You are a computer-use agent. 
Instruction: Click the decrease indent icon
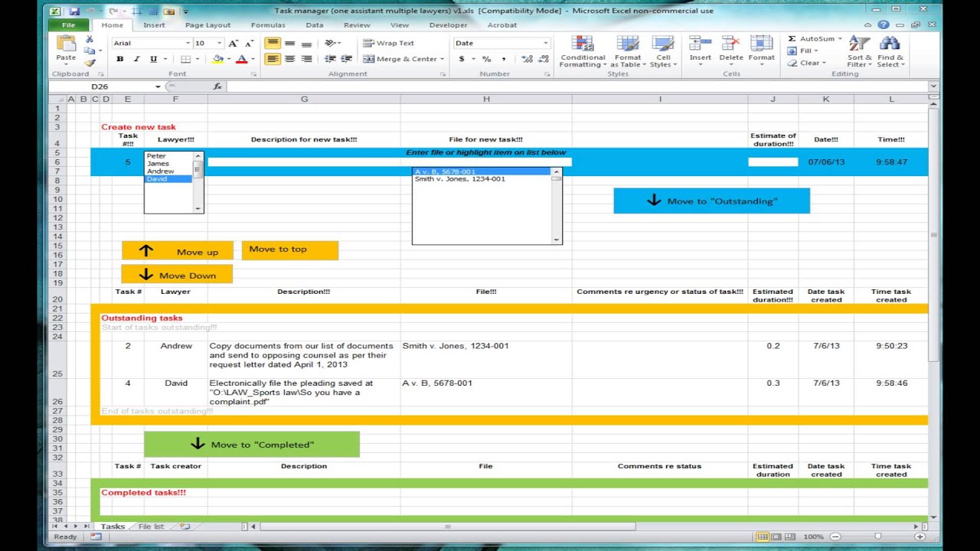330,59
